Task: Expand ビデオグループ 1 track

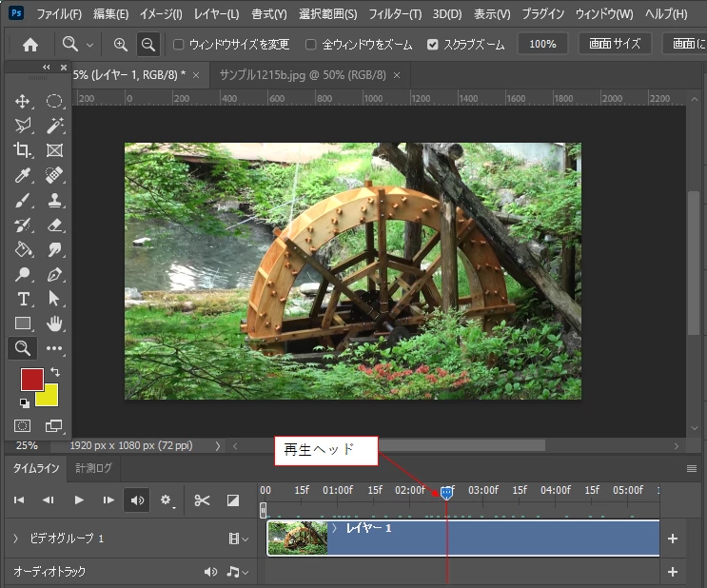Action: tap(16, 539)
